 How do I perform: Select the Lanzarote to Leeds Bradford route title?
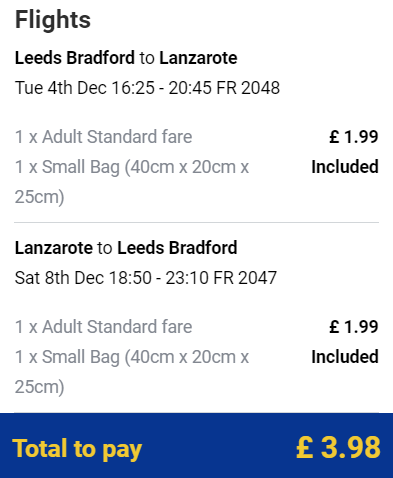126,248
